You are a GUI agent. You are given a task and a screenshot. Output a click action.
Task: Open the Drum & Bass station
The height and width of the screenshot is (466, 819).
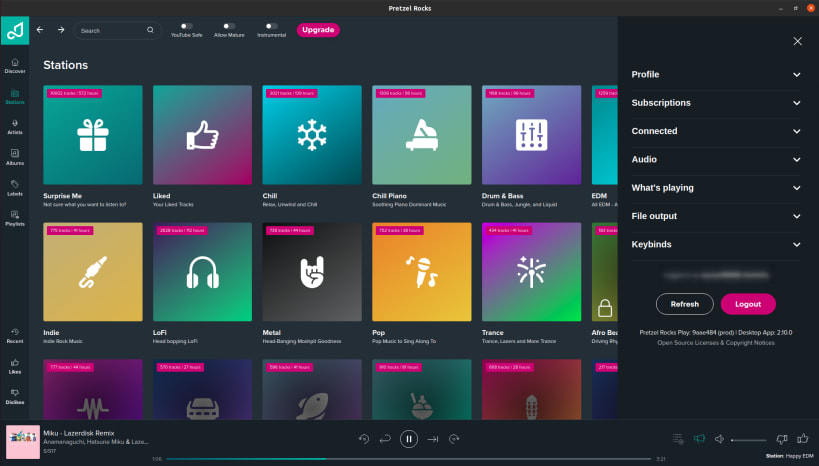tap(532, 135)
